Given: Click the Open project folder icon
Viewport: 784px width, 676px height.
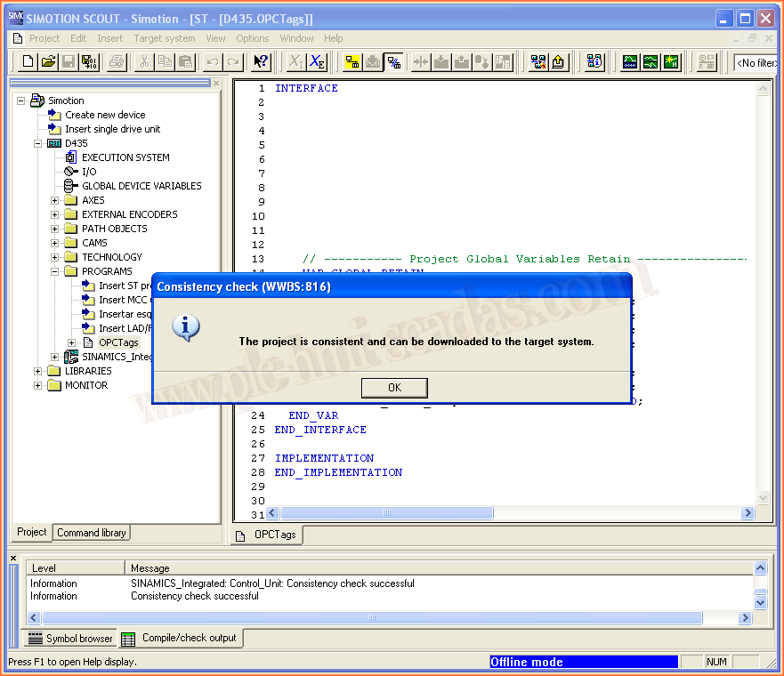Looking at the screenshot, I should tap(48, 62).
